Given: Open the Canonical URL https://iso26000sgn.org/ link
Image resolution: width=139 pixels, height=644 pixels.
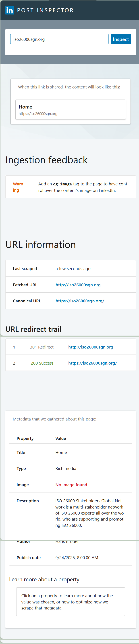Looking at the screenshot, I should [80, 301].
